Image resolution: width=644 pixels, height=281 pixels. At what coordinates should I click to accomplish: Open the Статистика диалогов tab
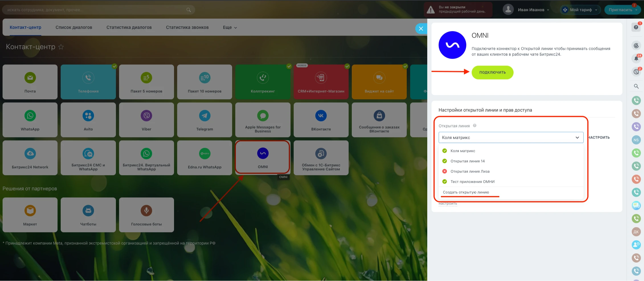(x=129, y=27)
